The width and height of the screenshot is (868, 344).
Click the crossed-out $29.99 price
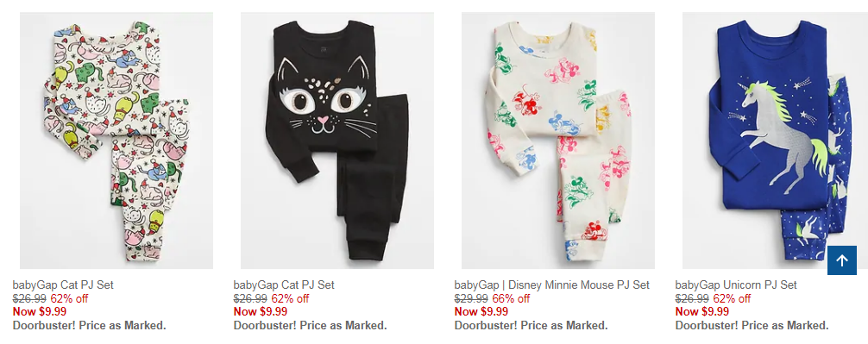(x=471, y=298)
